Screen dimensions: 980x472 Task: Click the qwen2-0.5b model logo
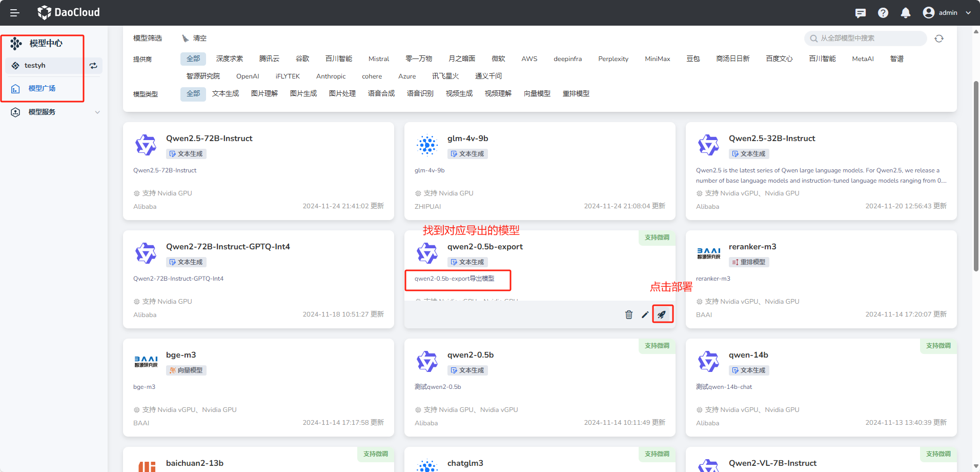click(x=427, y=362)
